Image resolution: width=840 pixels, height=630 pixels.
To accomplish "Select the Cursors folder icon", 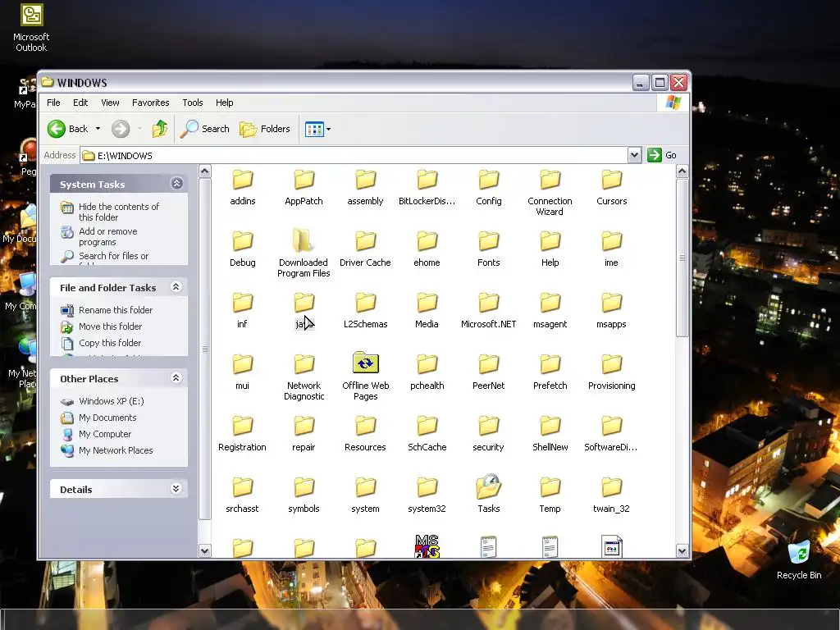I will tap(612, 180).
